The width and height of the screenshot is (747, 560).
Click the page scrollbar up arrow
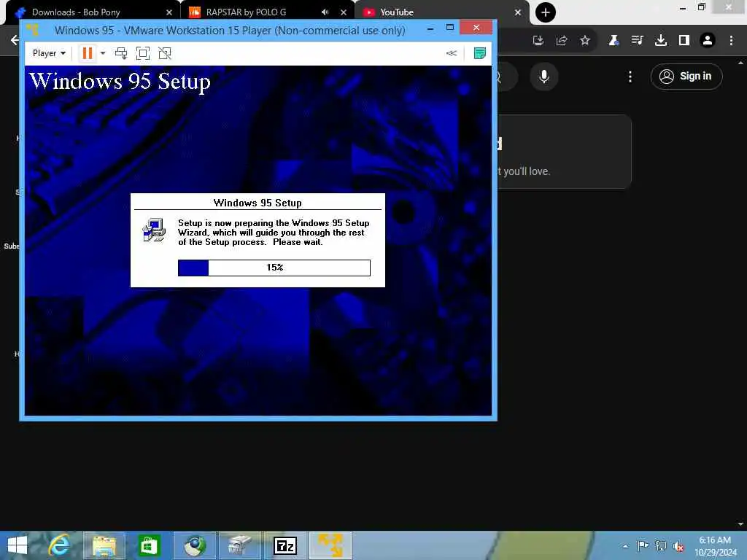741,63
